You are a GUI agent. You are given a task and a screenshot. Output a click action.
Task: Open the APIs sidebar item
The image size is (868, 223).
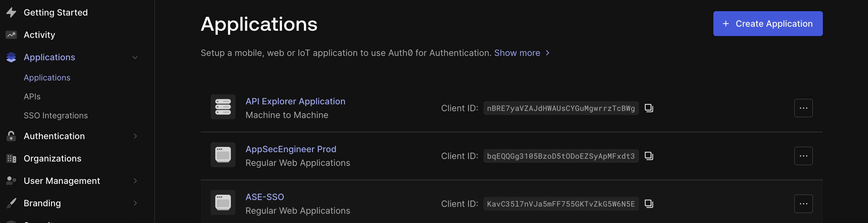tap(32, 97)
